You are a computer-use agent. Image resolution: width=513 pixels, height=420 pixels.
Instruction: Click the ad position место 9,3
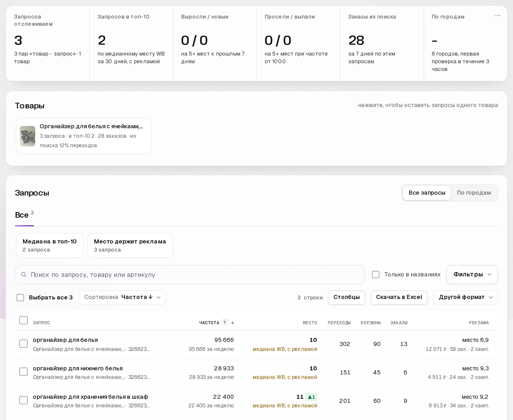[x=475, y=369]
